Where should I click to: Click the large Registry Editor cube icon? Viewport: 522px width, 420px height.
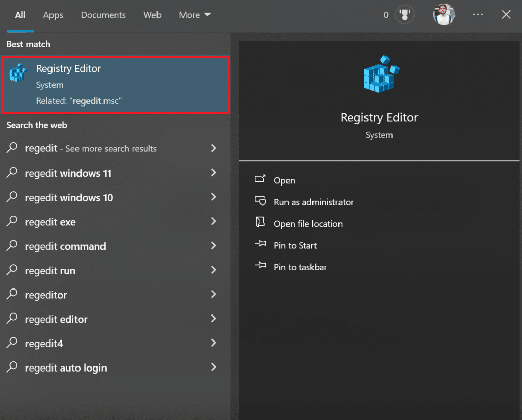379,73
